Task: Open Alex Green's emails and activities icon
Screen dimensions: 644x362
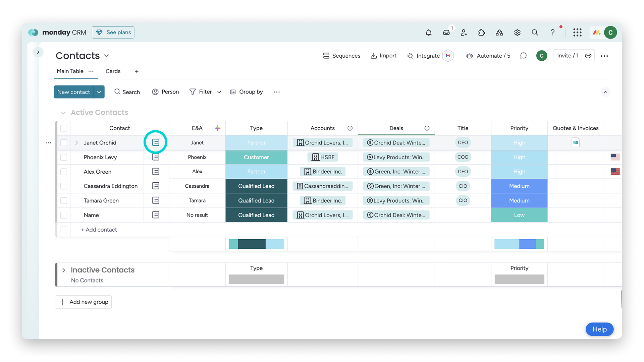Action: point(156,172)
